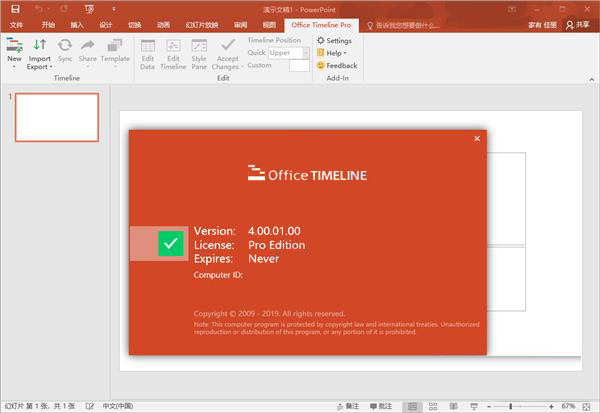This screenshot has width=600, height=413.
Task: Switch to the 审阅 ribbon tab
Action: click(240, 25)
